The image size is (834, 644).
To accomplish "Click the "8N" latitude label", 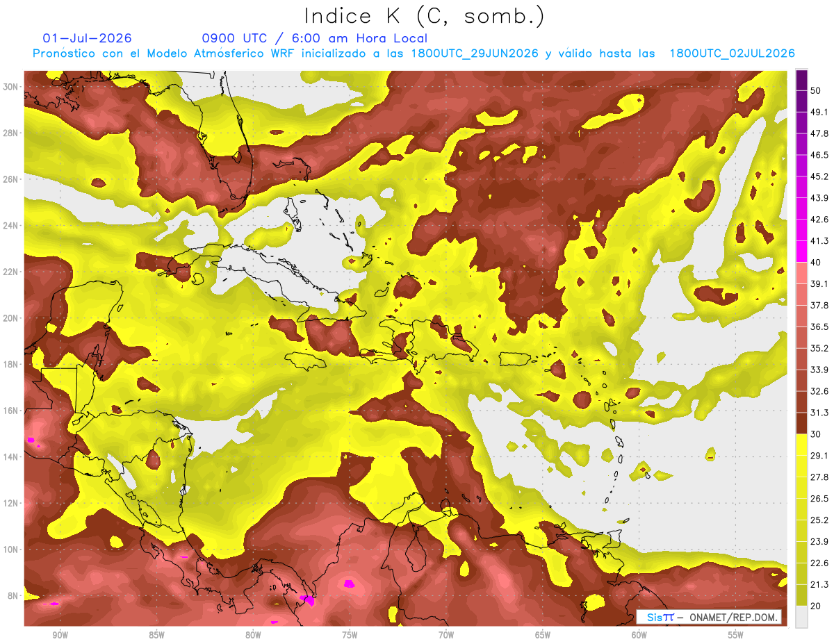I will pyautogui.click(x=14, y=596).
